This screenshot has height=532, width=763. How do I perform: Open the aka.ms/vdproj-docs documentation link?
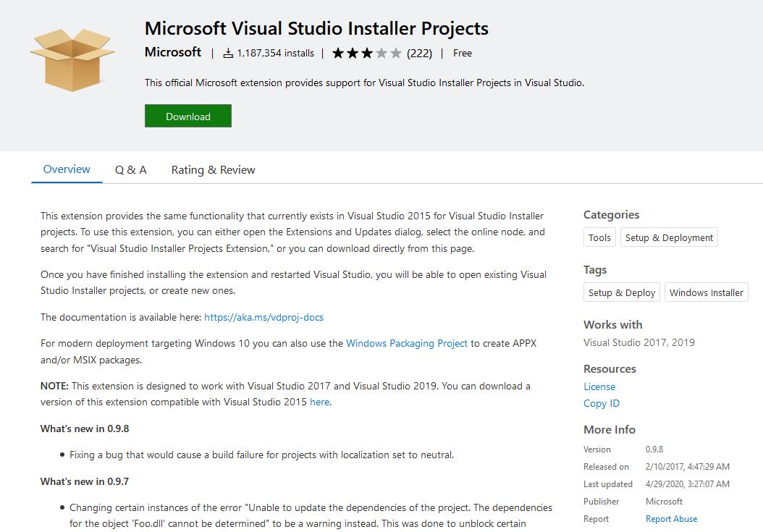pyautogui.click(x=264, y=317)
